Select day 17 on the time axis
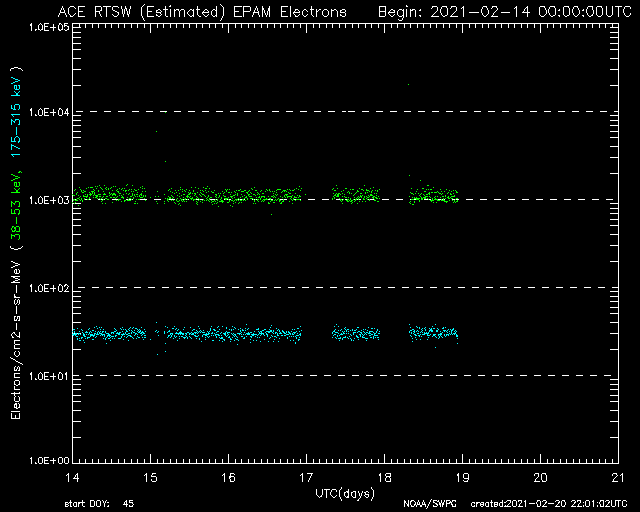 pos(307,477)
